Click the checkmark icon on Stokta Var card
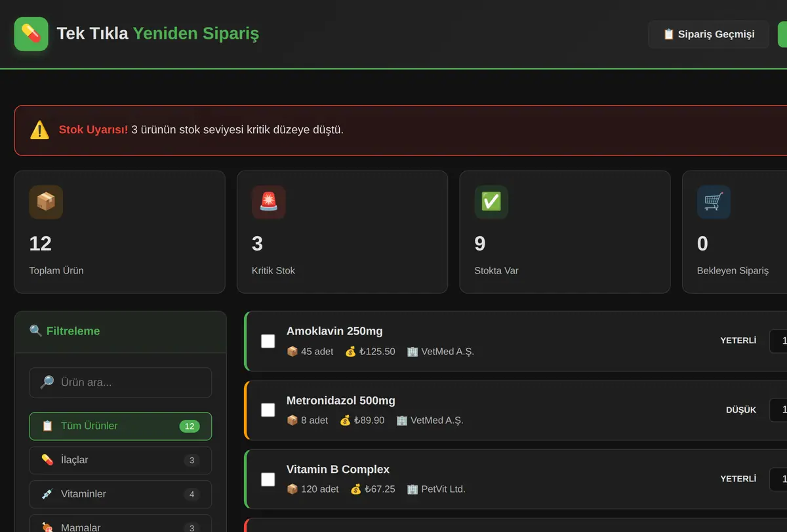Viewport: 787px width, 532px height. [491, 202]
